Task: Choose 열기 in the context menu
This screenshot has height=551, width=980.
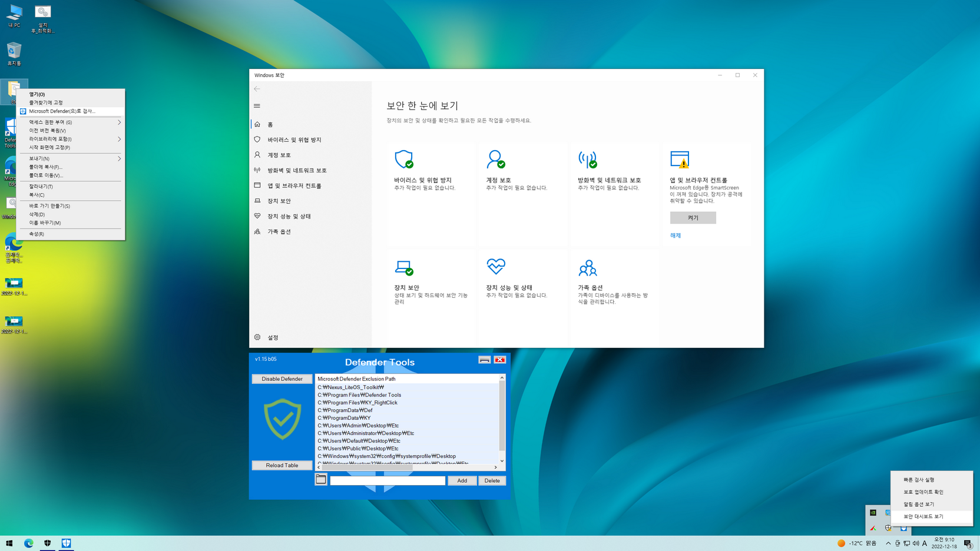Action: pos(71,94)
